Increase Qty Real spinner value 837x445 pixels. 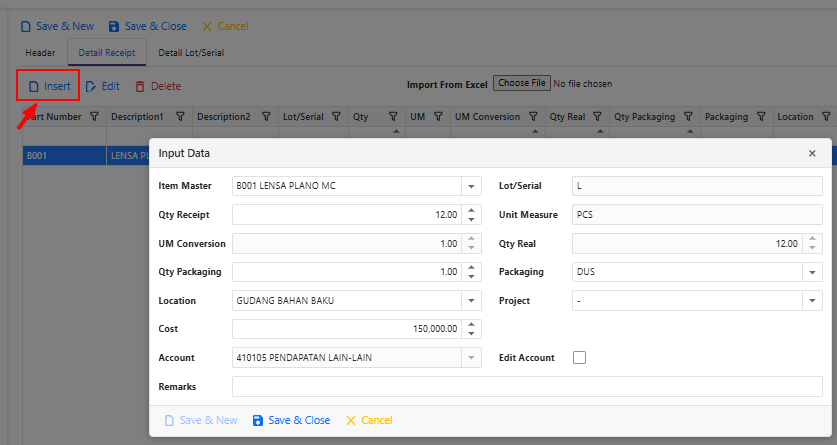point(812,239)
